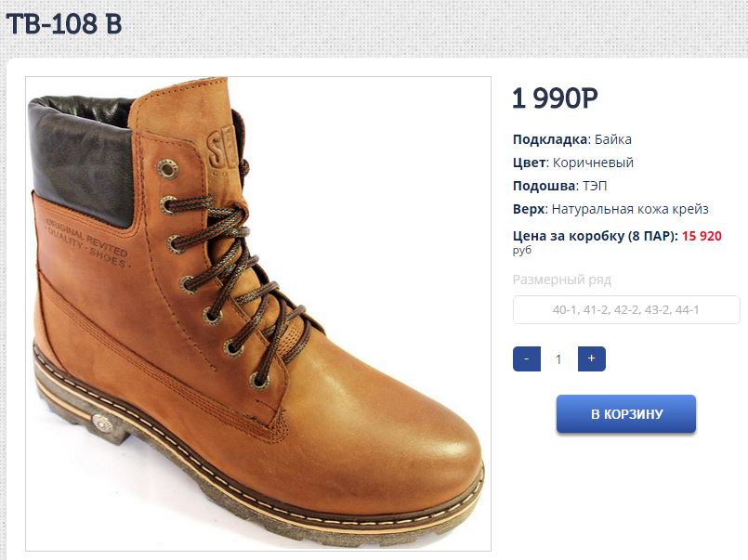Click the Цена за коробку (8 ПАР) label

pos(595,236)
